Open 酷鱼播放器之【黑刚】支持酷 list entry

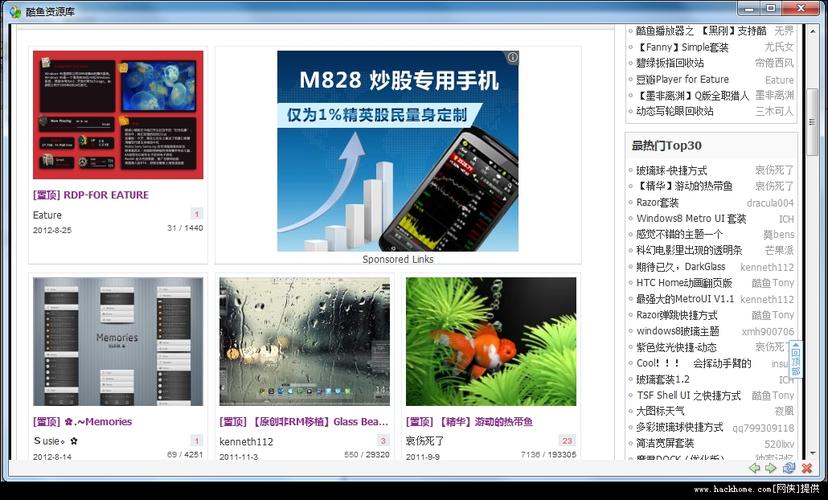(x=701, y=31)
